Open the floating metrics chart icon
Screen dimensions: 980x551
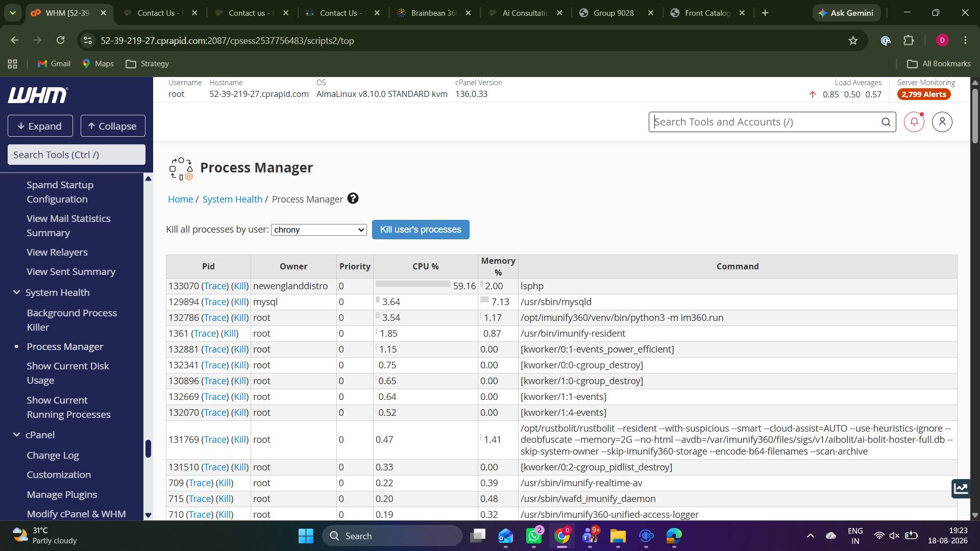(x=961, y=488)
